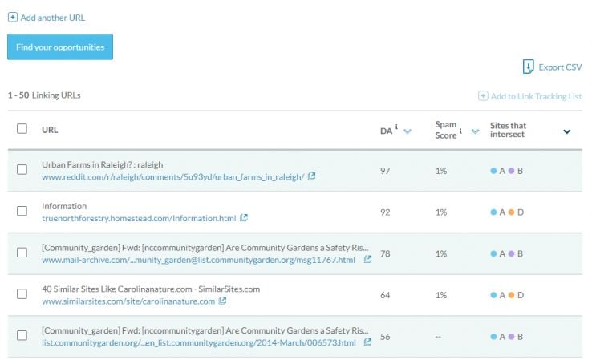
Task: Sort by Spam Score using the chevron
Action: [x=476, y=131]
